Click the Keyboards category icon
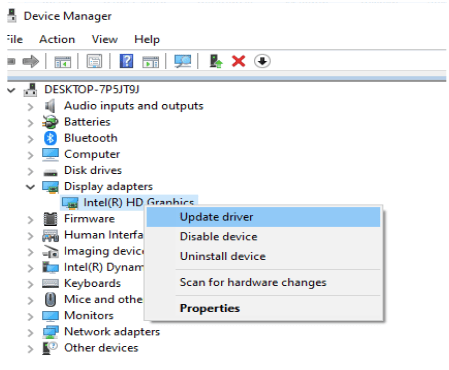Viewport: 449px width, 370px height. pyautogui.click(x=50, y=284)
